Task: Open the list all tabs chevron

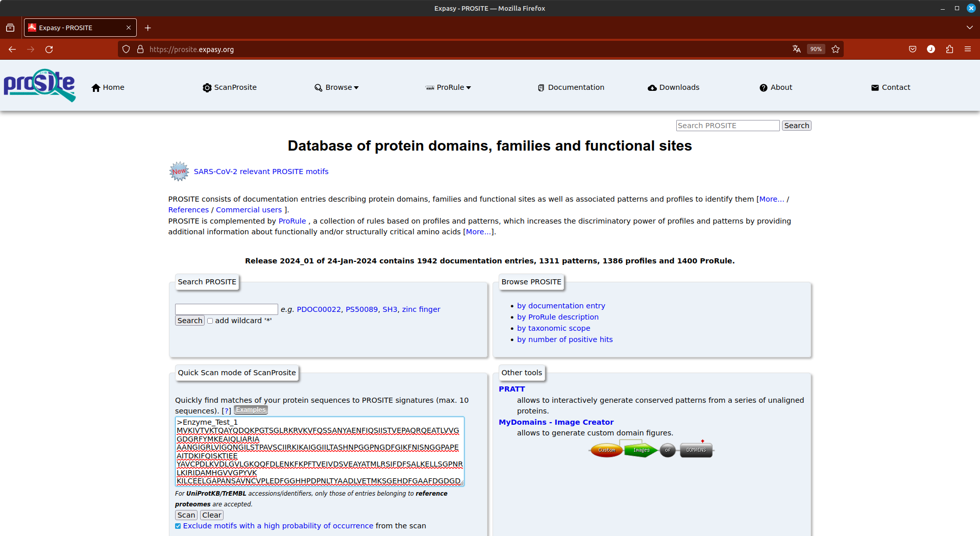Action: [969, 28]
